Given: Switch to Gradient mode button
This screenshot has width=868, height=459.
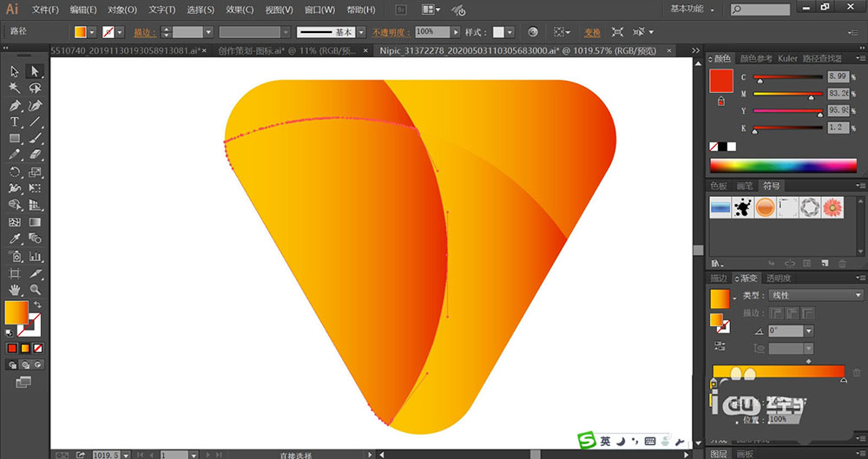Looking at the screenshot, I should point(25,348).
